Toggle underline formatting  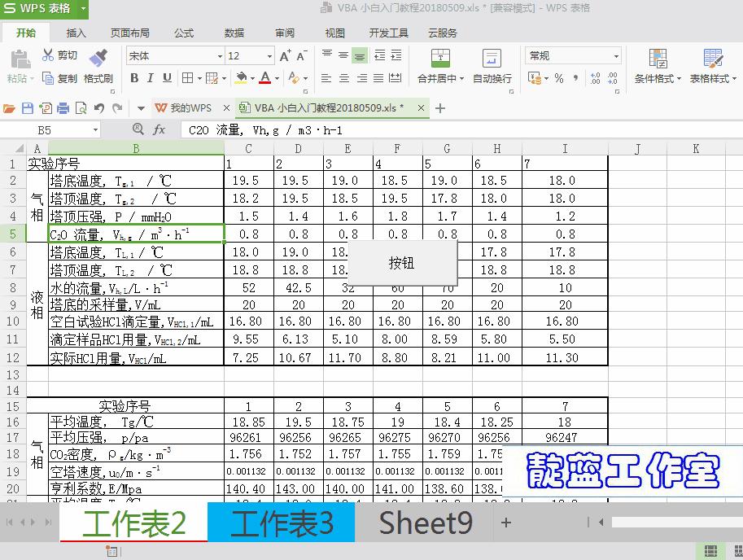coord(166,79)
